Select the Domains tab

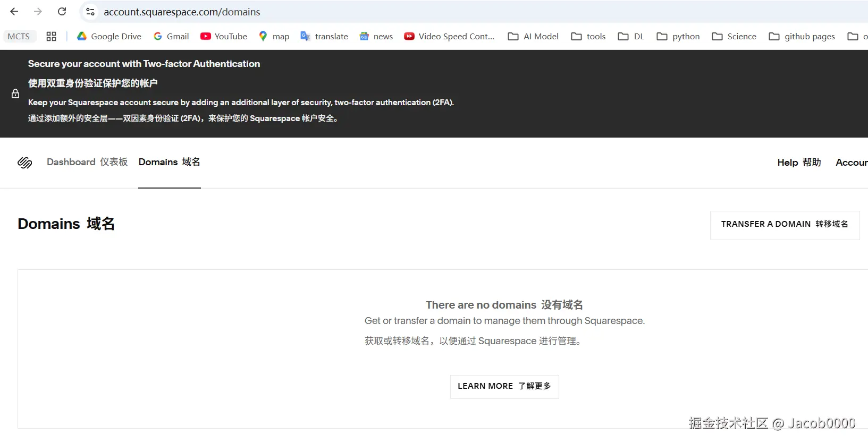[170, 162]
